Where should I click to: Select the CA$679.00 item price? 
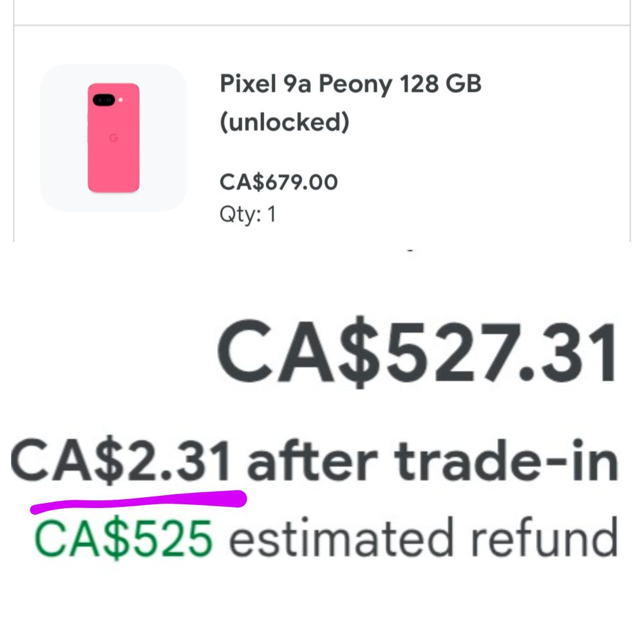pos(278,182)
